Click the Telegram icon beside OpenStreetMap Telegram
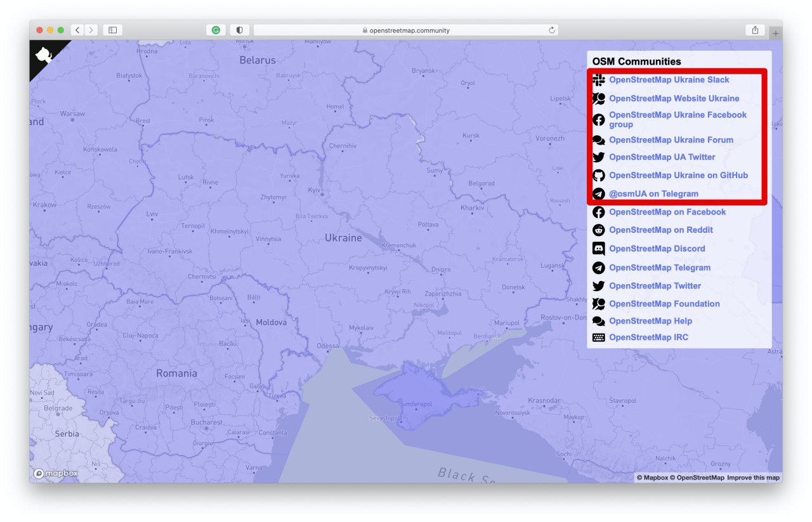Image resolution: width=812 pixels, height=522 pixels. coord(598,268)
